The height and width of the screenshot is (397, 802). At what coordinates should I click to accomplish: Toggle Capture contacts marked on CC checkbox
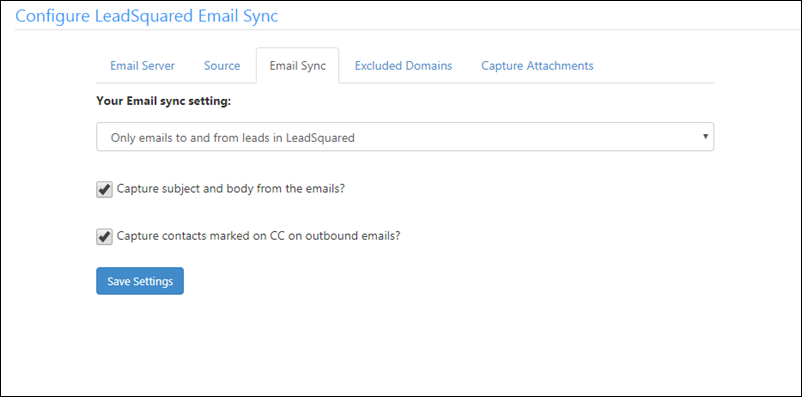[104, 237]
